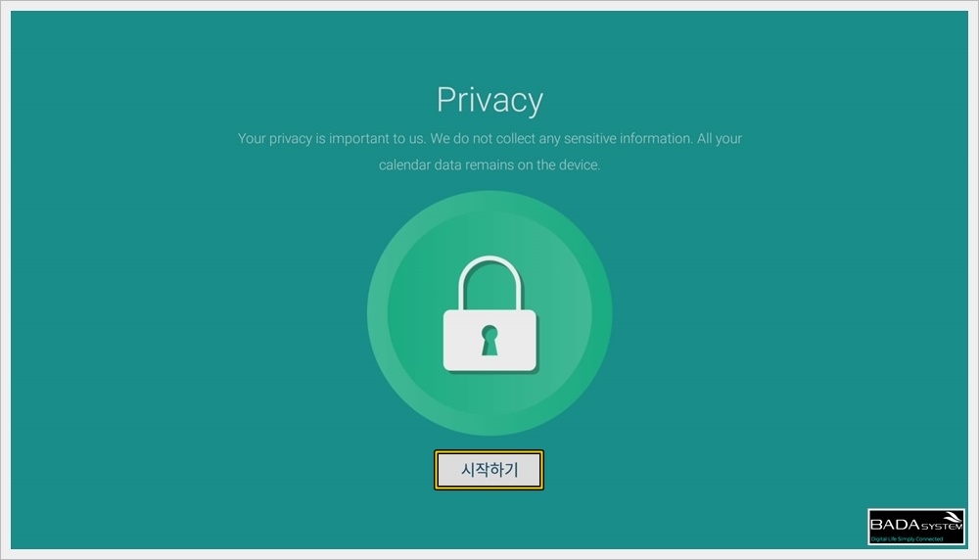Click the white padlock icon
This screenshot has height=560, width=979.
[490, 314]
